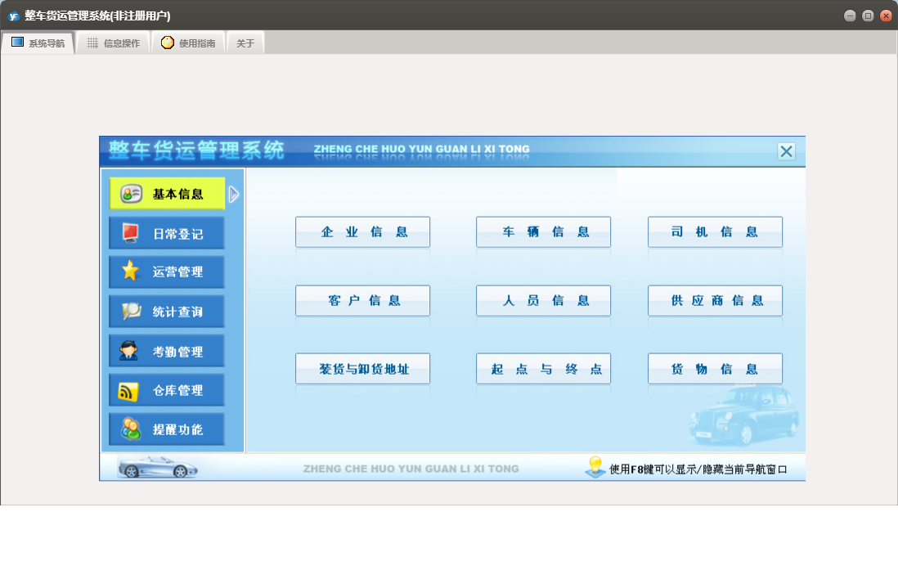The image size is (898, 588).
Task: Open 车辆信息
Action: coord(544,232)
